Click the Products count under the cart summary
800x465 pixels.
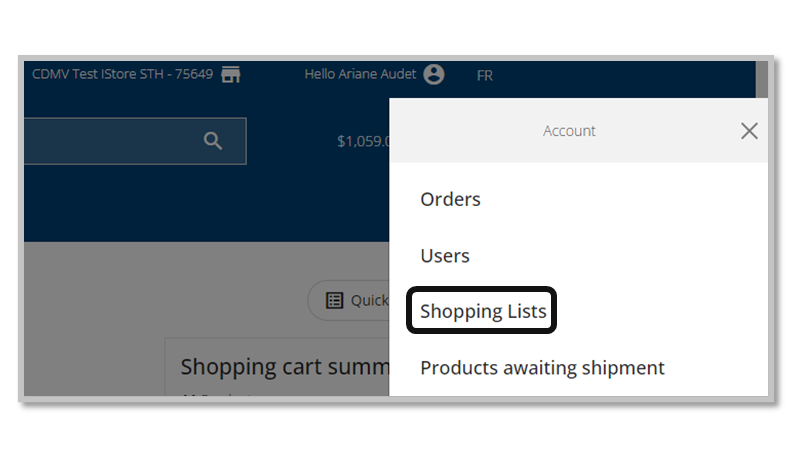tap(220, 395)
